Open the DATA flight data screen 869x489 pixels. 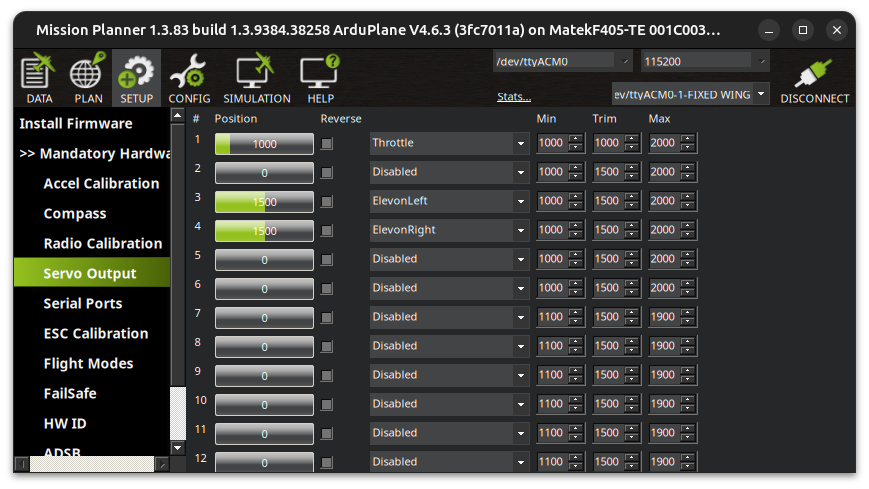tap(39, 78)
